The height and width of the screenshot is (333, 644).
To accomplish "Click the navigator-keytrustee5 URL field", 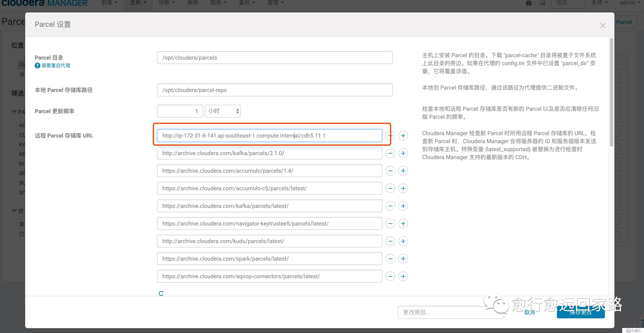I will [269, 223].
